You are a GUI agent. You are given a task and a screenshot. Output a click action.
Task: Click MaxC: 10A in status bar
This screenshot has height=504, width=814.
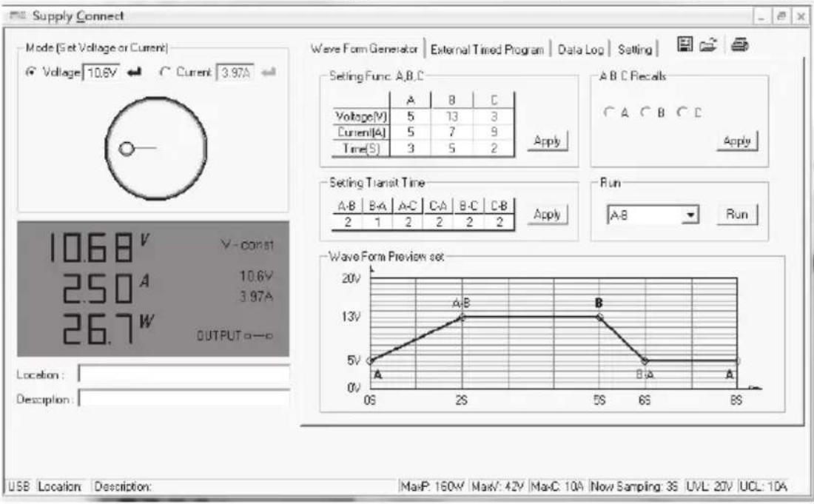557,486
